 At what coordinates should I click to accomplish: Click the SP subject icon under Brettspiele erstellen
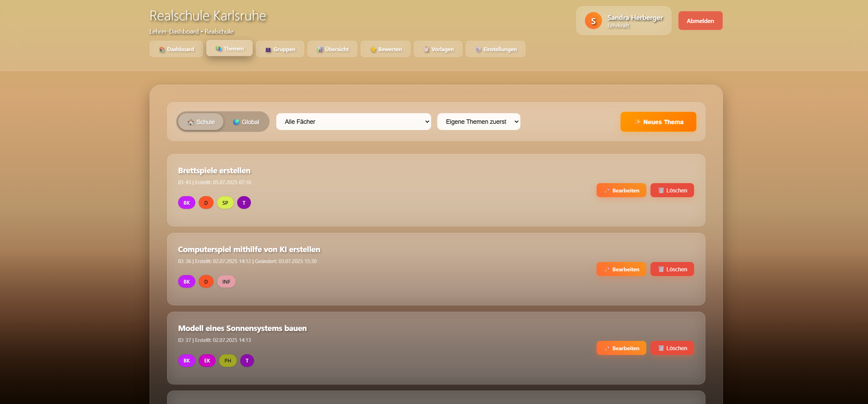225,202
